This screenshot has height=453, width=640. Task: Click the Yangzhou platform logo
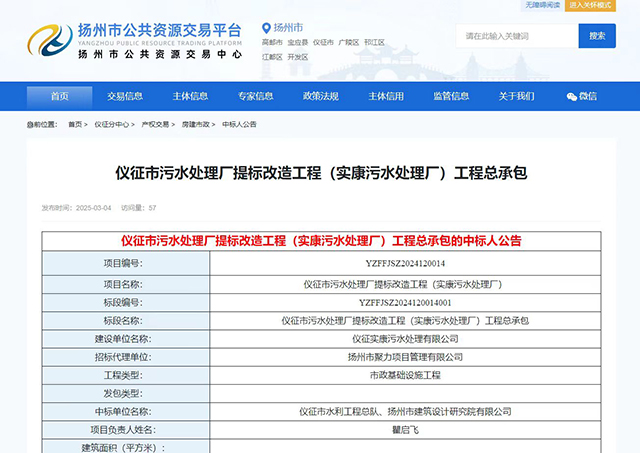[x=135, y=41]
